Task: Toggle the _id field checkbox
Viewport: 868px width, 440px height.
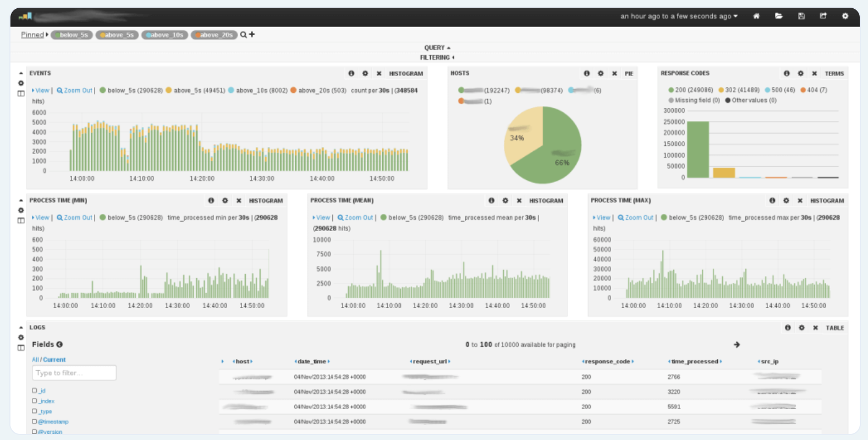Action: [x=35, y=391]
